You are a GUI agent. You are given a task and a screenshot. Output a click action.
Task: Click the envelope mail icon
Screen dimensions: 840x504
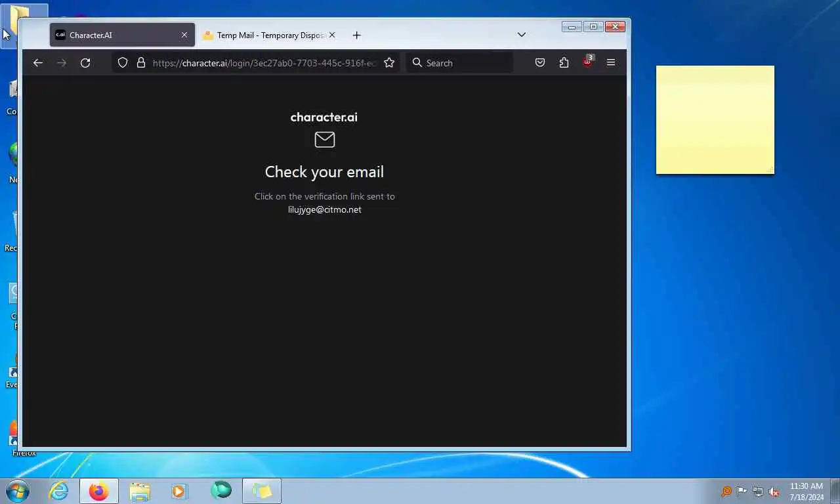[x=325, y=139]
